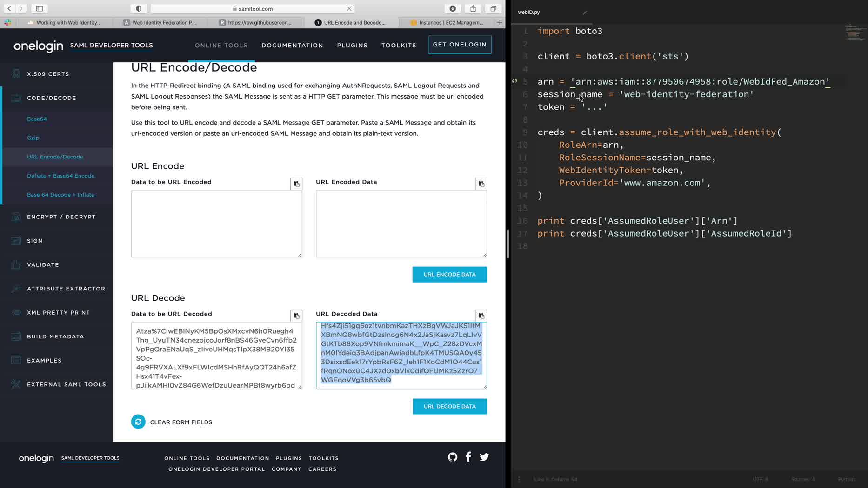Expand the X.509 Certs sidebar section
868x488 pixels.
48,74
